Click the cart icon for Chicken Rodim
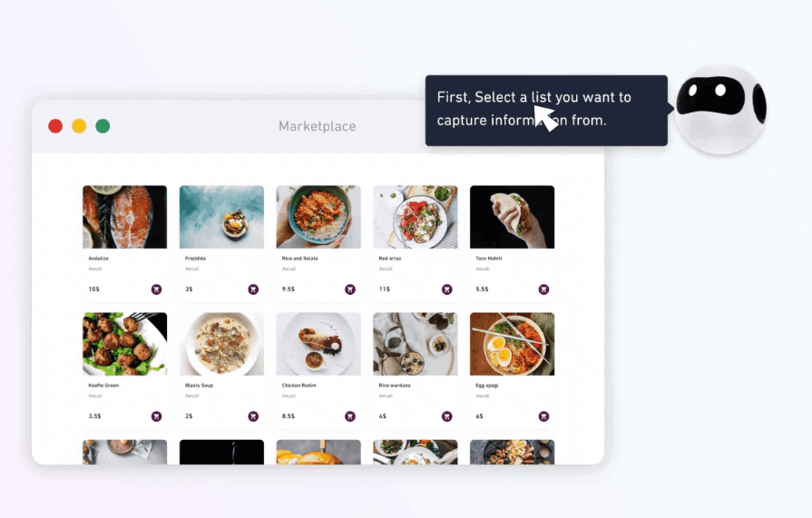This screenshot has height=518, width=812. [350, 416]
